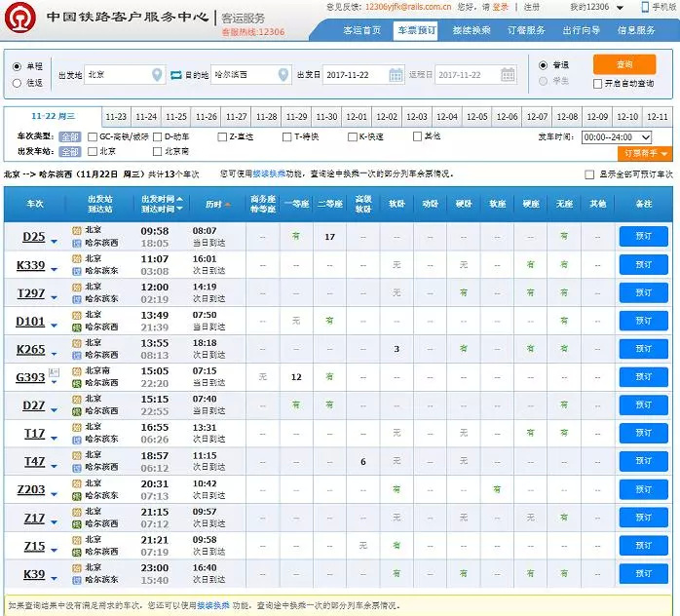680x616 pixels.
Task: Sort by 历时 duration column header
Action: point(217,204)
